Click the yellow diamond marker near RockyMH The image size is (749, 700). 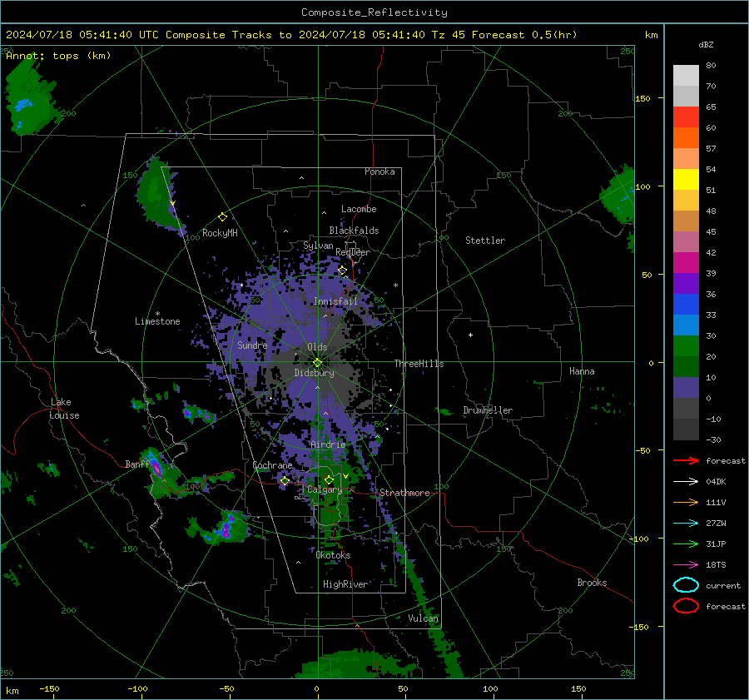222,217
